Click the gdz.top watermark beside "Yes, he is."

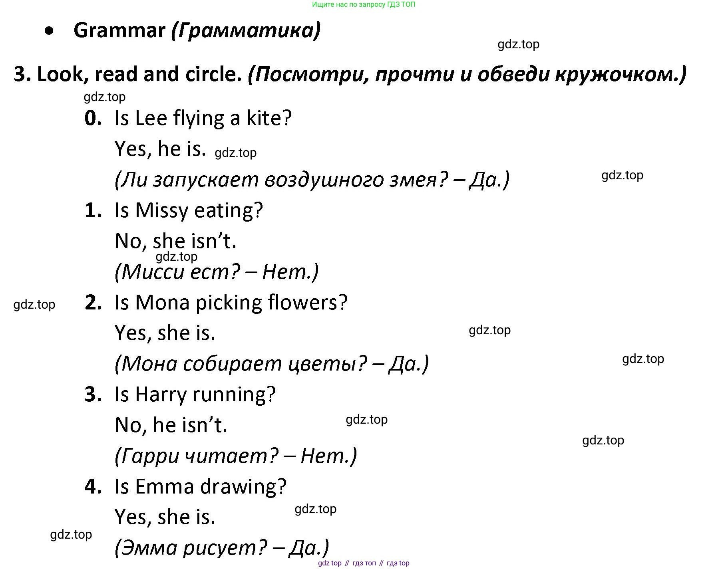click(x=235, y=153)
